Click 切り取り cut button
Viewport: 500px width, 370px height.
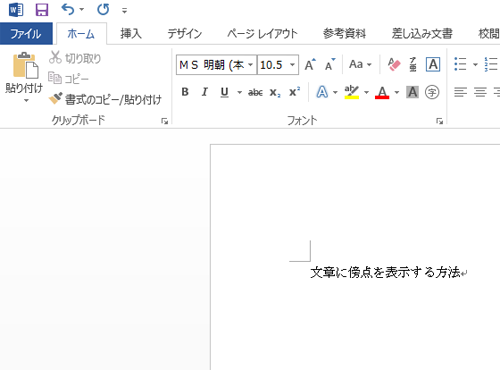(75, 58)
